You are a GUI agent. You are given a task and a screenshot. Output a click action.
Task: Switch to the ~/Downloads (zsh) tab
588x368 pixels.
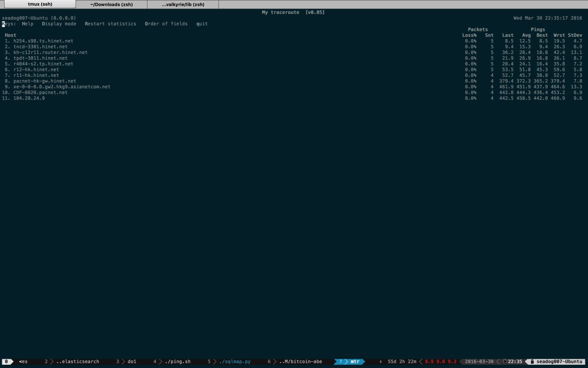click(x=112, y=4)
